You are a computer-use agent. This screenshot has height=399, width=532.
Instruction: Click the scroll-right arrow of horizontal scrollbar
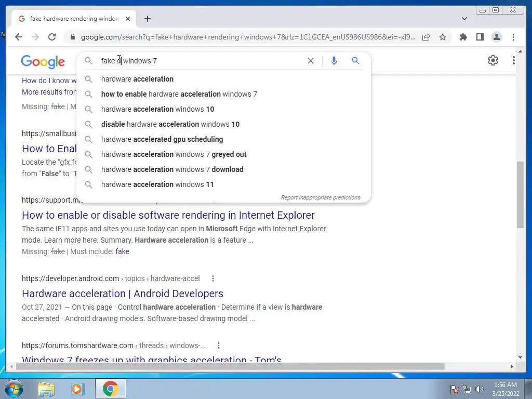(x=512, y=366)
